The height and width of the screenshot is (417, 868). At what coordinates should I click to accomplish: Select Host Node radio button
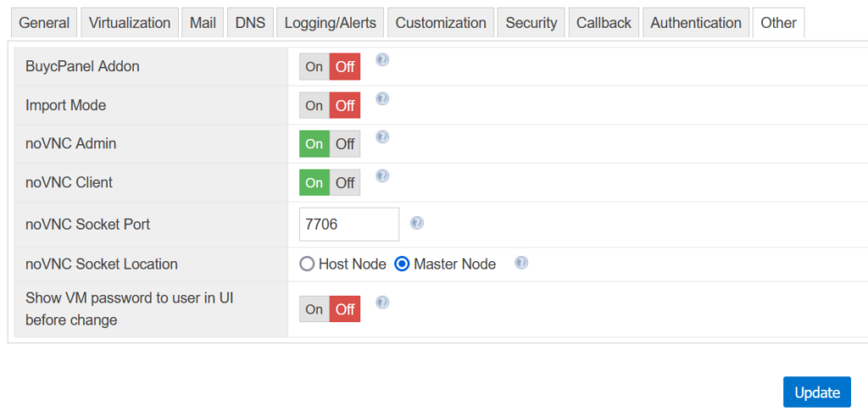pos(307,264)
